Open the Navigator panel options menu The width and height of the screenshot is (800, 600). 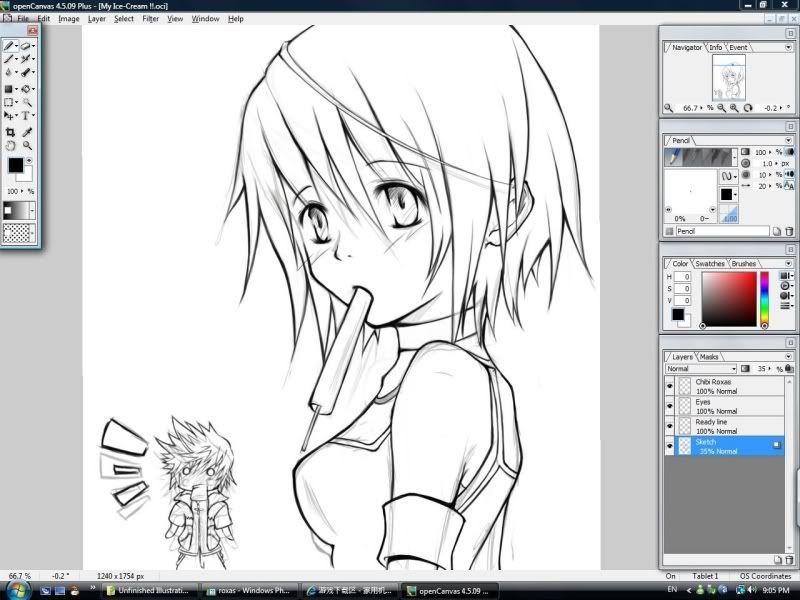point(788,47)
